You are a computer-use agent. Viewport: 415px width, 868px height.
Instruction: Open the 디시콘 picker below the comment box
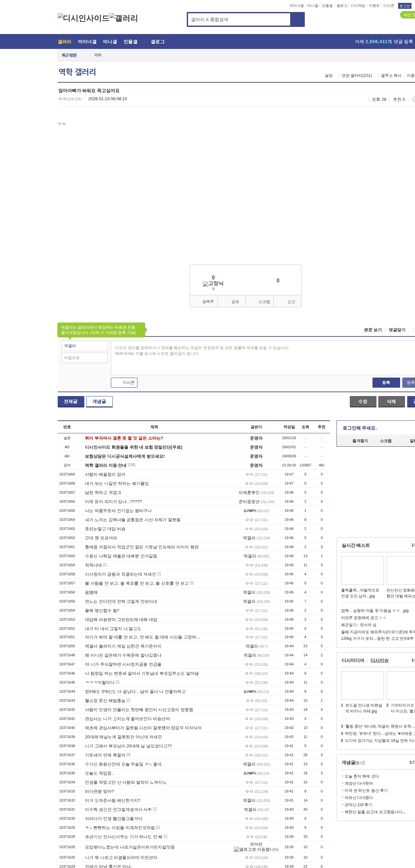click(124, 382)
